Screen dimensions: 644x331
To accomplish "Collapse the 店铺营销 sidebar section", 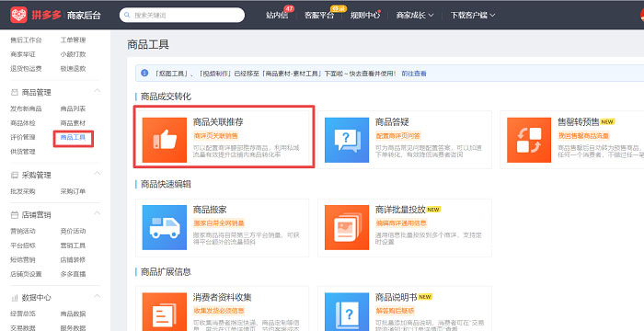I will point(97,213).
